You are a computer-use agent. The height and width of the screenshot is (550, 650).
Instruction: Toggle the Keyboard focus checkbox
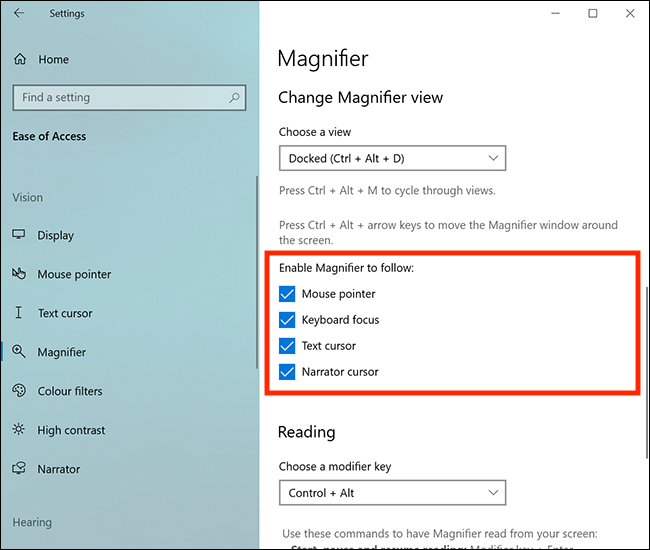coord(288,320)
